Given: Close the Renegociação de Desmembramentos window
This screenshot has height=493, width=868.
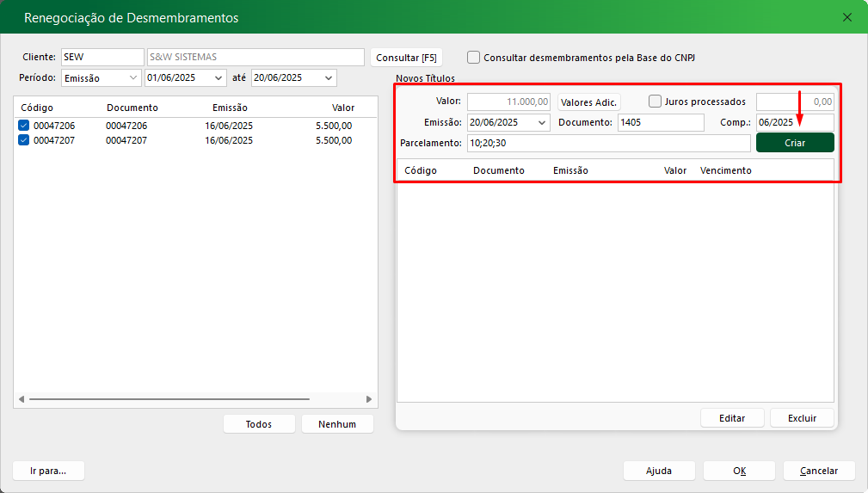Looking at the screenshot, I should 847,17.
